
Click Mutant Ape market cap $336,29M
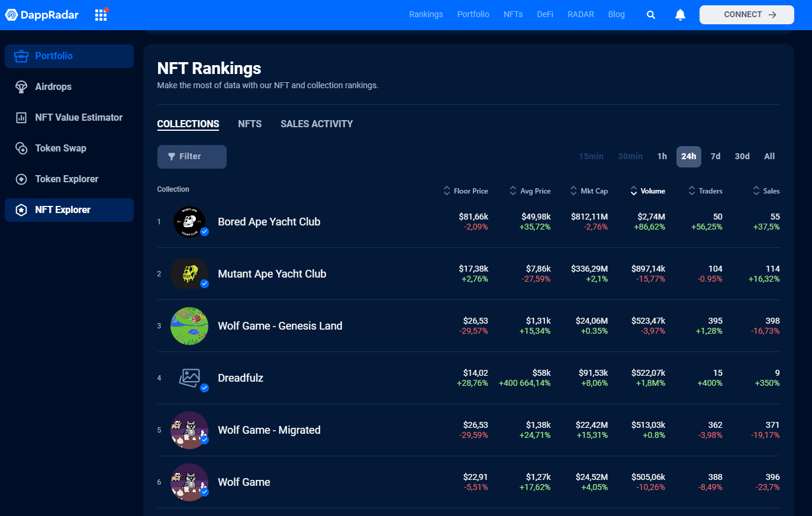pos(589,269)
